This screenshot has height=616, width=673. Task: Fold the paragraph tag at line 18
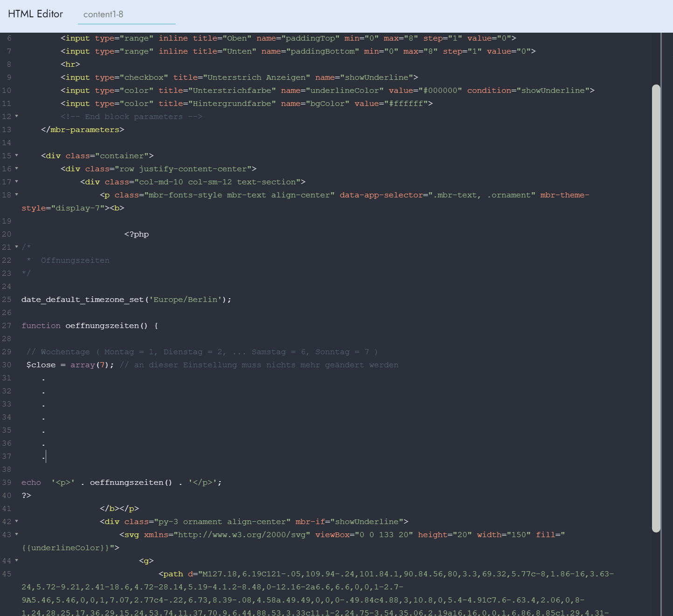17,195
